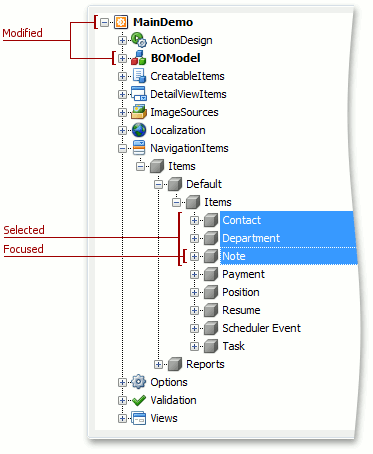Screen dimensions: 373x454
Task: Expand the Validation node
Action: [122, 400]
